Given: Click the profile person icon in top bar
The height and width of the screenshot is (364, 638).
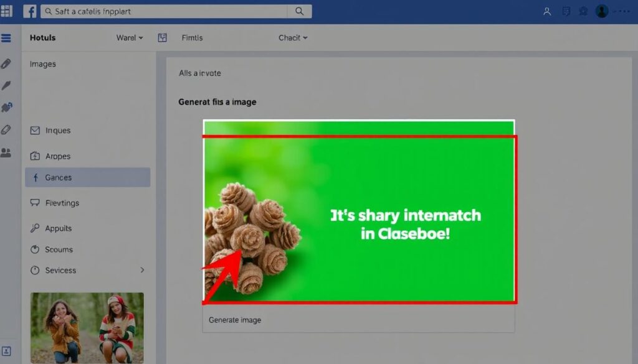Looking at the screenshot, I should (546, 11).
